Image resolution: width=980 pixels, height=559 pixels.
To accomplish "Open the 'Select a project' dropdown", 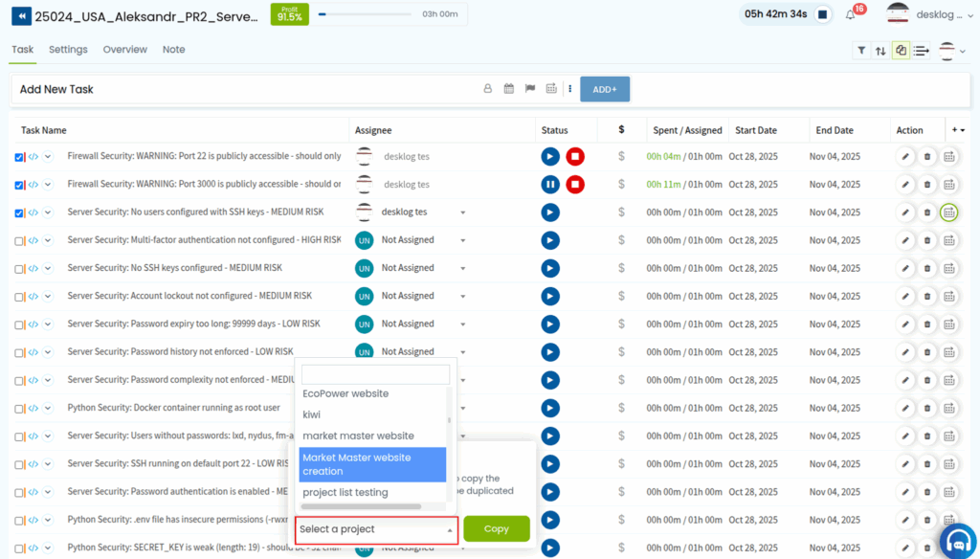I will click(x=376, y=529).
